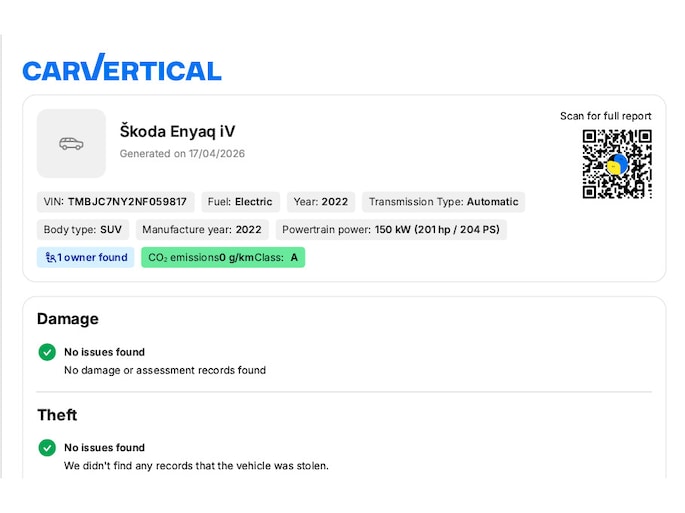
Task: Click the Year: 2022 chip
Action: pyautogui.click(x=320, y=202)
